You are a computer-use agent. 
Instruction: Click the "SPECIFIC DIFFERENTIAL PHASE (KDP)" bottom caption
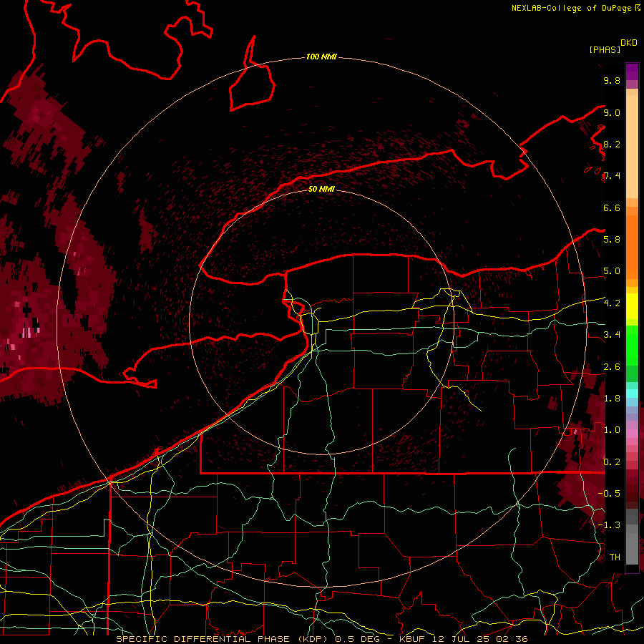pos(224,639)
